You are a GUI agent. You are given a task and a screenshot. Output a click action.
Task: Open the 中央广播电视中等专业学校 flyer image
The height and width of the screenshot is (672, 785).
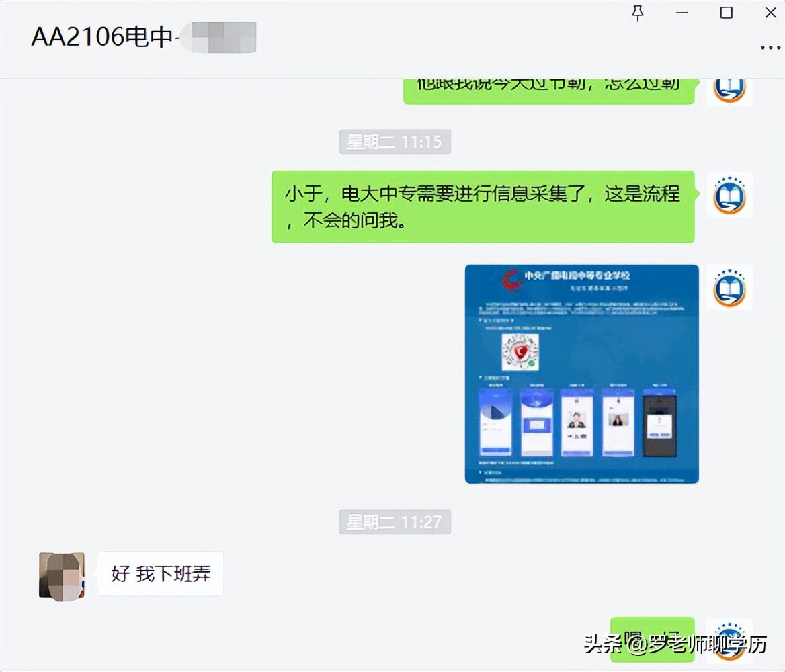[x=581, y=374]
